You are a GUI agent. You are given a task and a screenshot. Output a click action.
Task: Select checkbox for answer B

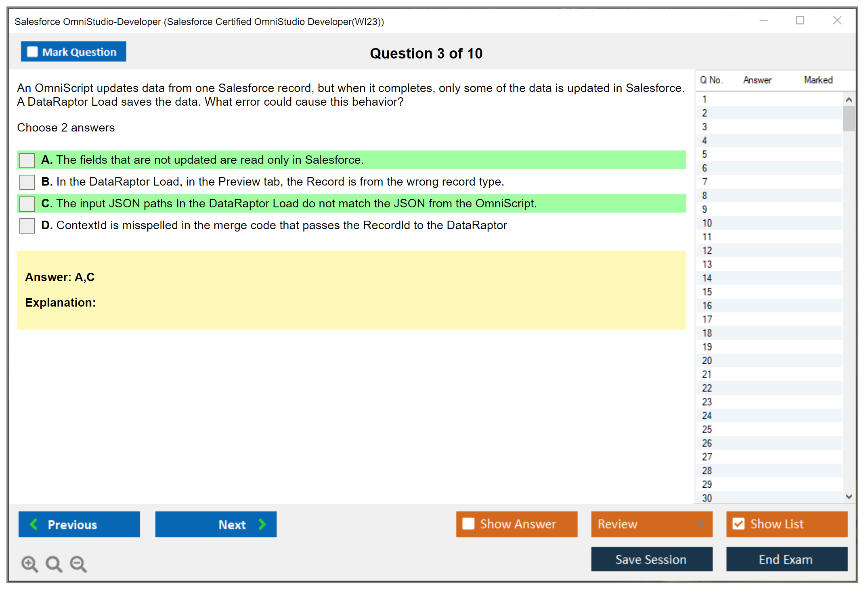[x=27, y=182]
